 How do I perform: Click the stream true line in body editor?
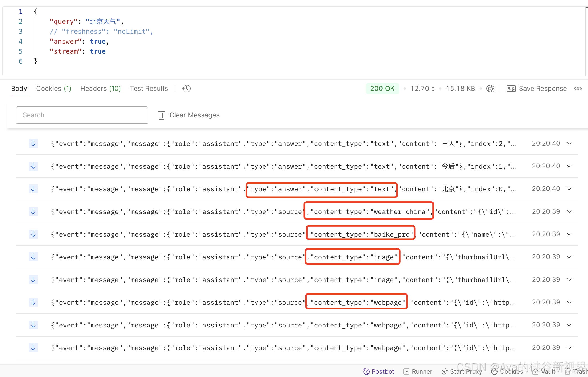(x=78, y=51)
